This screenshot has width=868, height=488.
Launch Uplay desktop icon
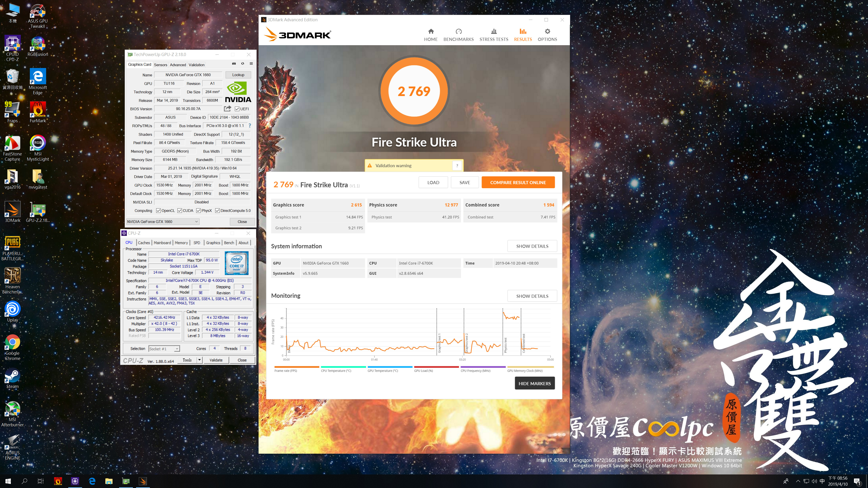tap(12, 312)
